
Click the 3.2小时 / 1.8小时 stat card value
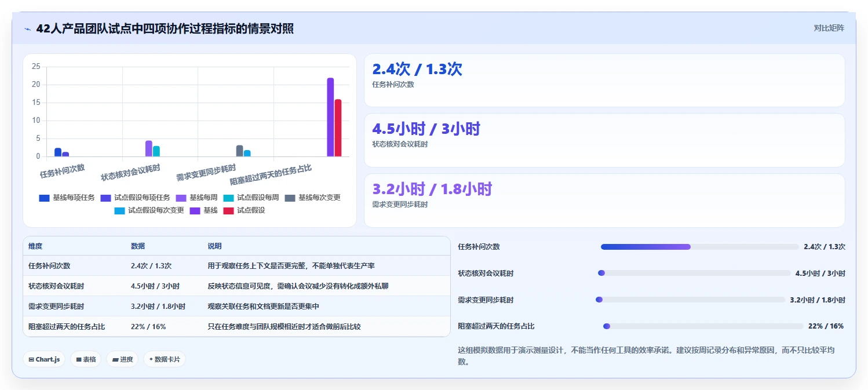[x=432, y=189]
